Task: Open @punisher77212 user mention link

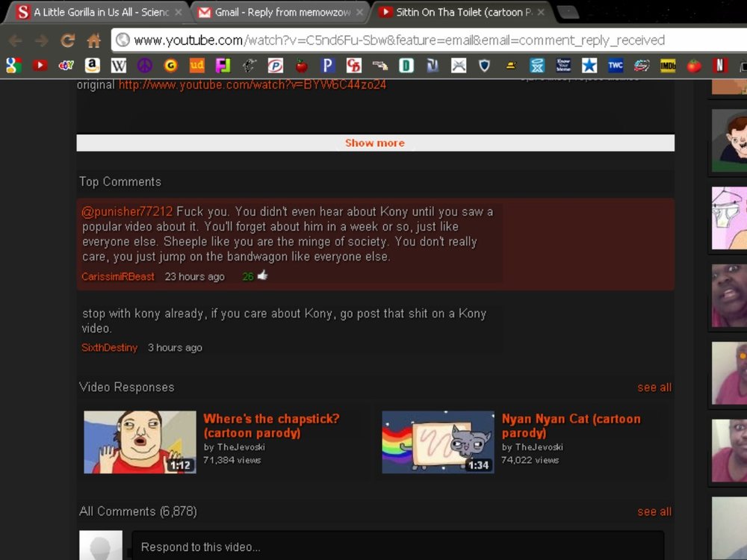Action: pyautogui.click(x=127, y=211)
